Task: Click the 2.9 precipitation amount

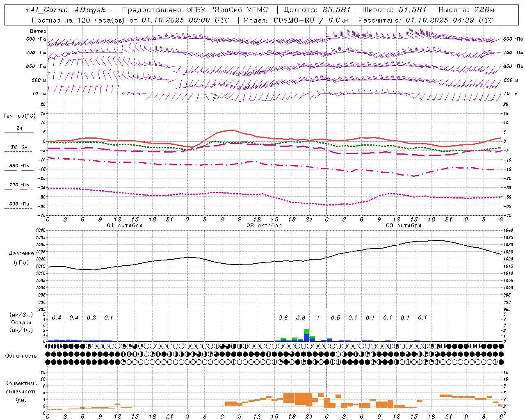Action: pos(301,318)
